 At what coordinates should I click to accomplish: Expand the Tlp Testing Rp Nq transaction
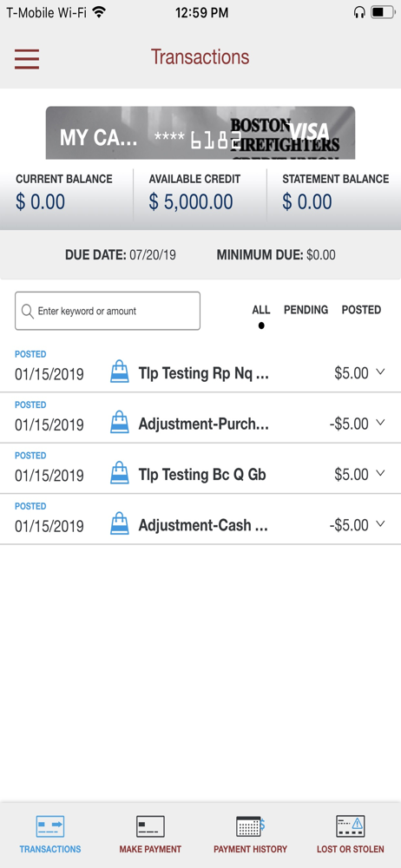pyautogui.click(x=380, y=372)
